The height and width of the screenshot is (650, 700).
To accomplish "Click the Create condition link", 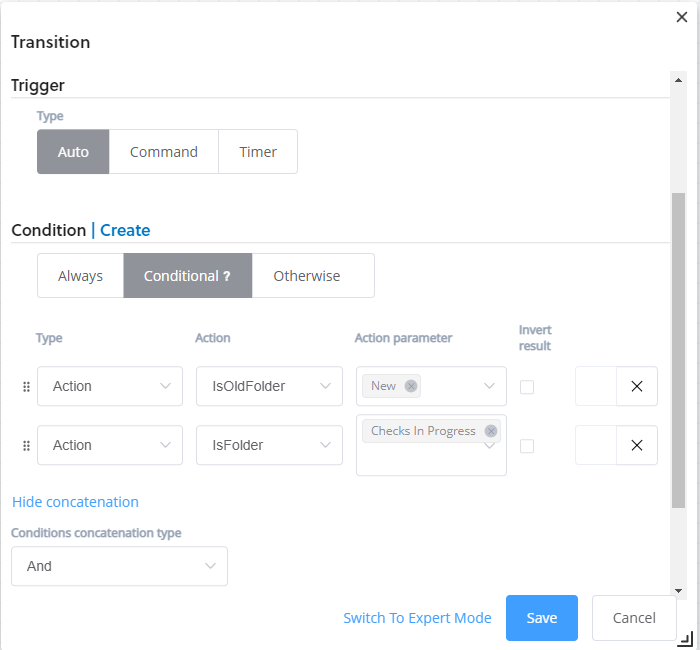I will [x=125, y=230].
